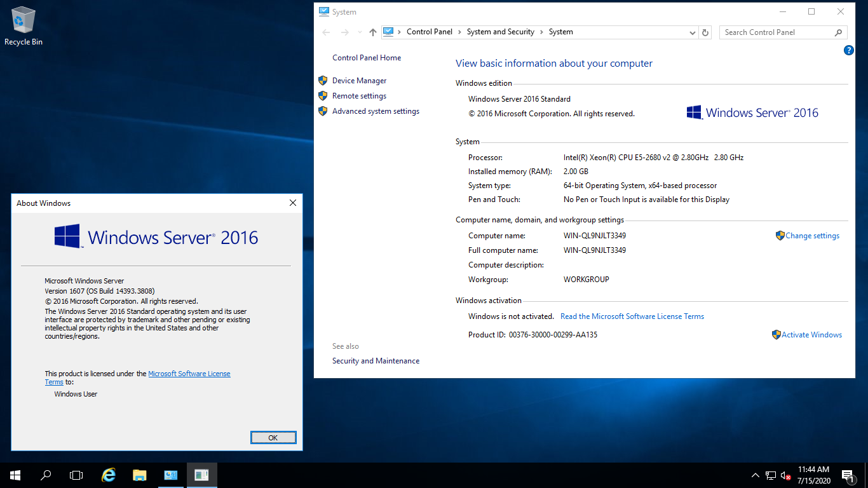Open taskbar Search
The height and width of the screenshot is (488, 868).
46,475
